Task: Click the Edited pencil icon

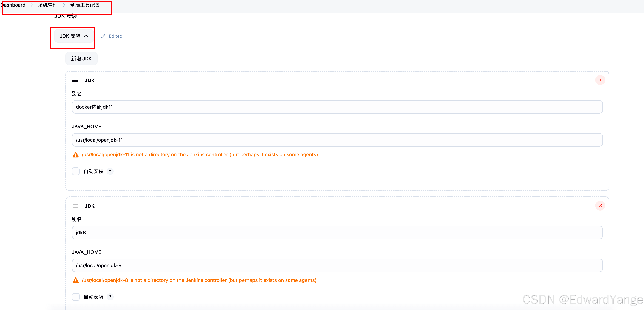Action: pyautogui.click(x=104, y=36)
